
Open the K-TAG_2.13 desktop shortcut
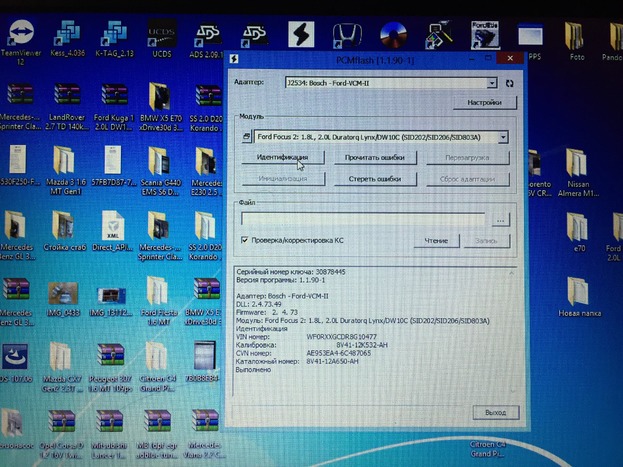(112, 40)
